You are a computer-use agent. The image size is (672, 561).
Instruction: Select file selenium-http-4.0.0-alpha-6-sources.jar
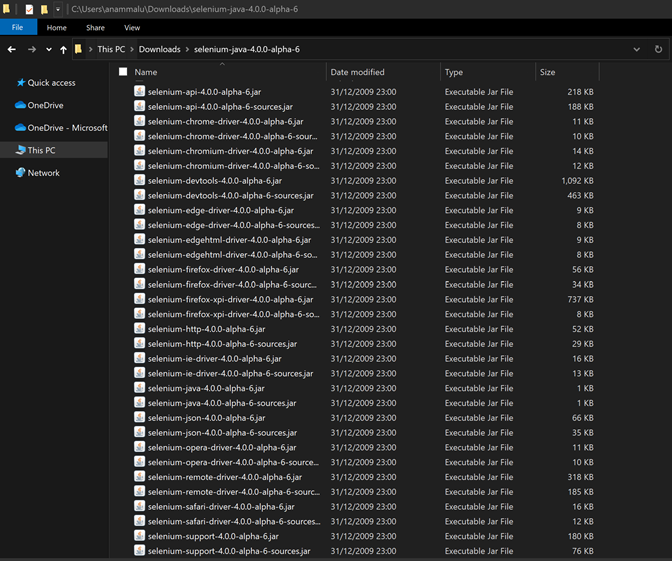[x=222, y=344]
